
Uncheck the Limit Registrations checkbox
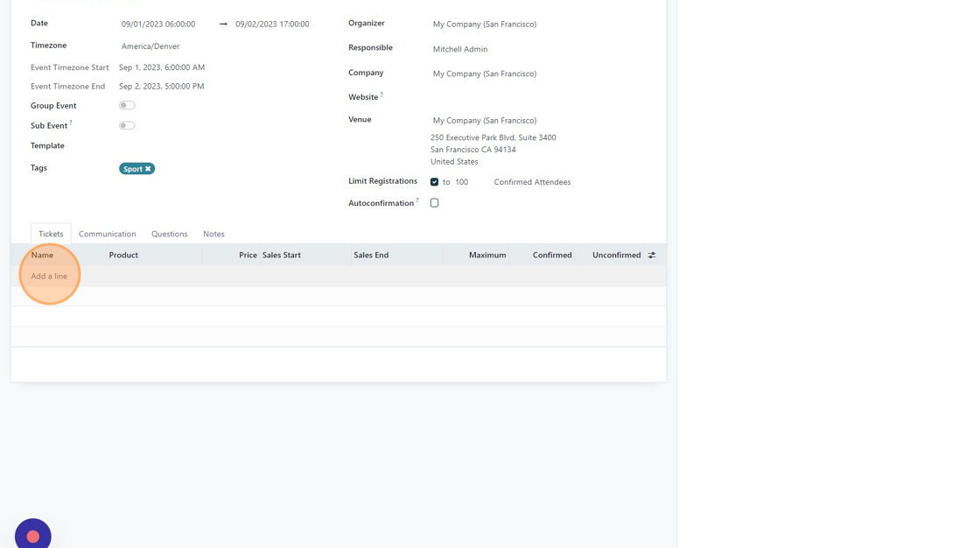pos(434,182)
